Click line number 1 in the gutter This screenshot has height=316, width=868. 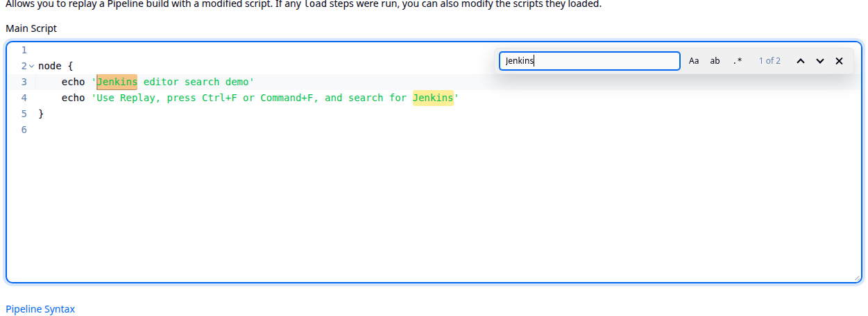click(x=24, y=50)
